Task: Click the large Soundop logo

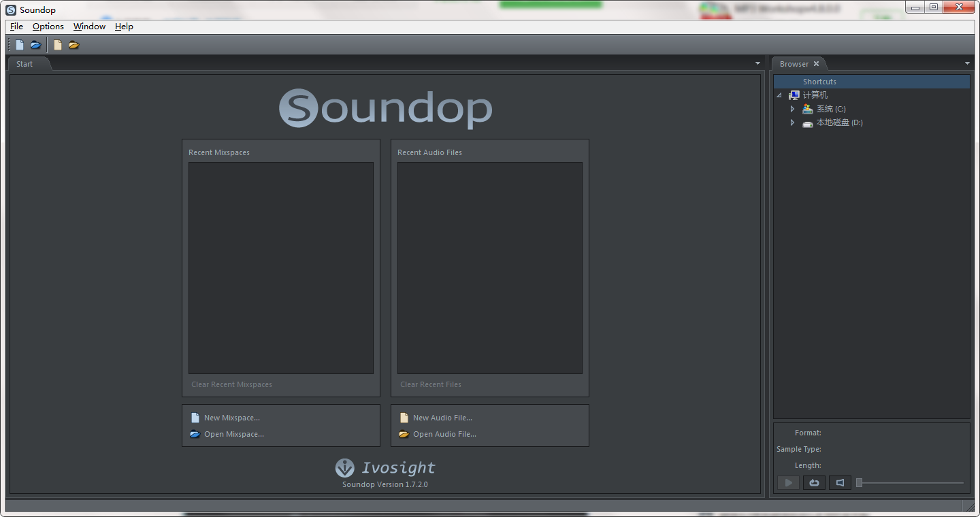Action: (x=385, y=108)
